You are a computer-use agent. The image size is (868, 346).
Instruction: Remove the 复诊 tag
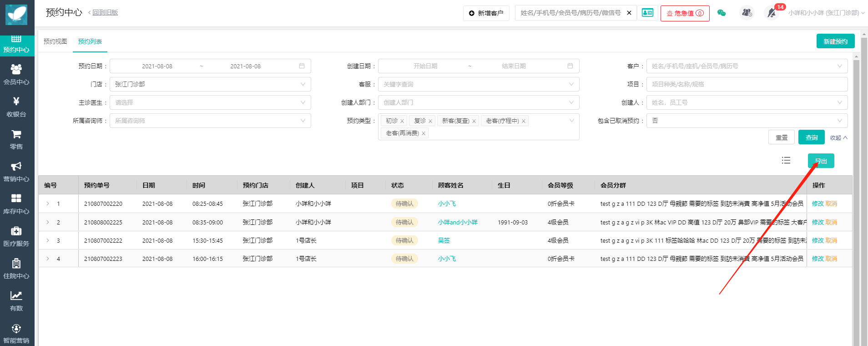430,121
